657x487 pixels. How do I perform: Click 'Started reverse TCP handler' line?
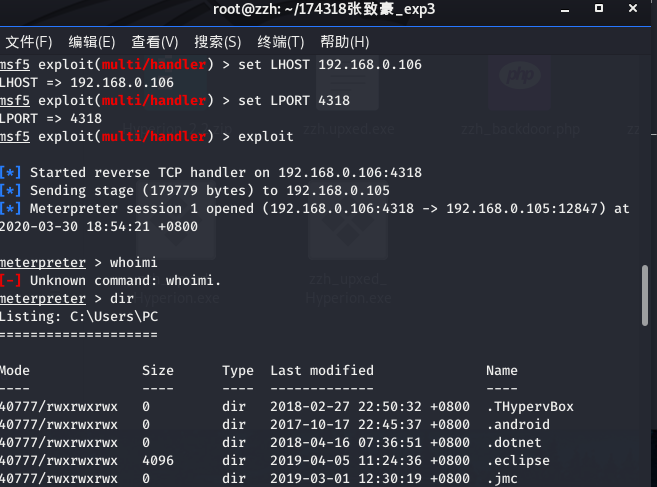pos(211,173)
